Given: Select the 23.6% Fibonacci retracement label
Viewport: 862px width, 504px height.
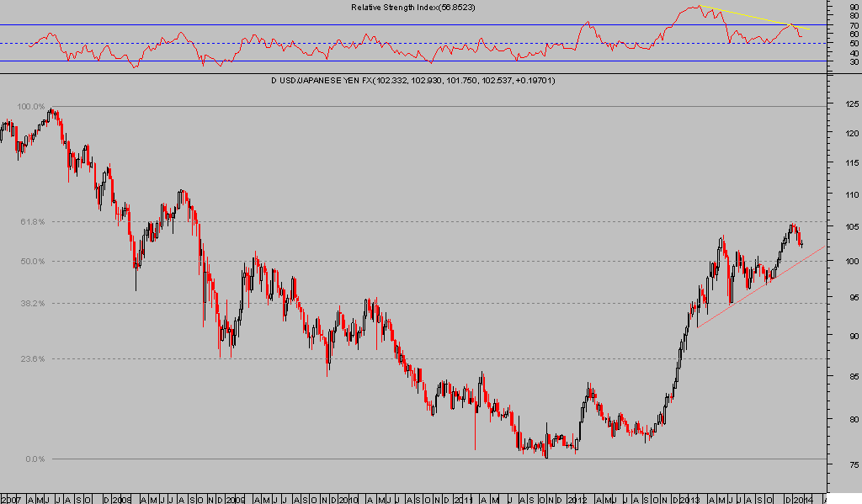Looking at the screenshot, I should point(30,359).
